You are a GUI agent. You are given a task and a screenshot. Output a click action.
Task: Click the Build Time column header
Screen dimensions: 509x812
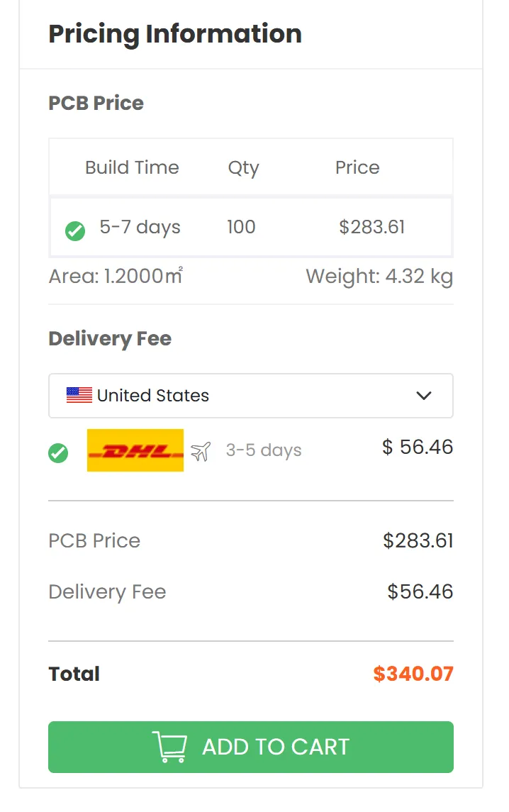tap(132, 167)
